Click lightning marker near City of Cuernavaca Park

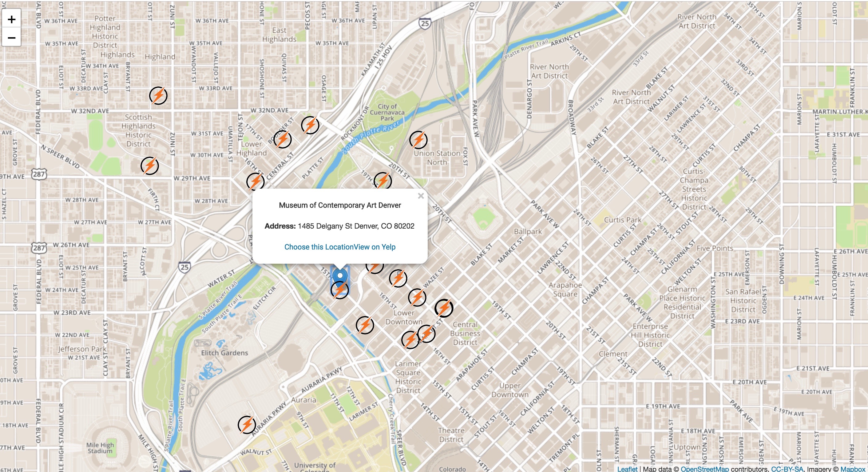[310, 125]
